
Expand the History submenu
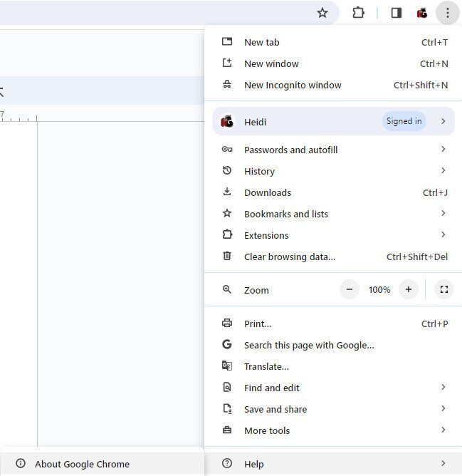pos(259,171)
